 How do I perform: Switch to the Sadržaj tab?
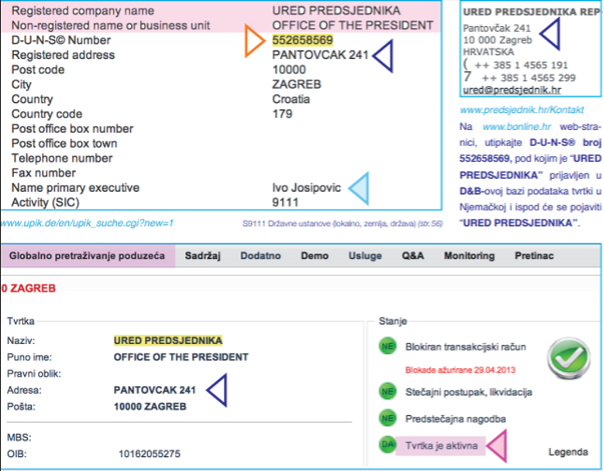coord(203,256)
